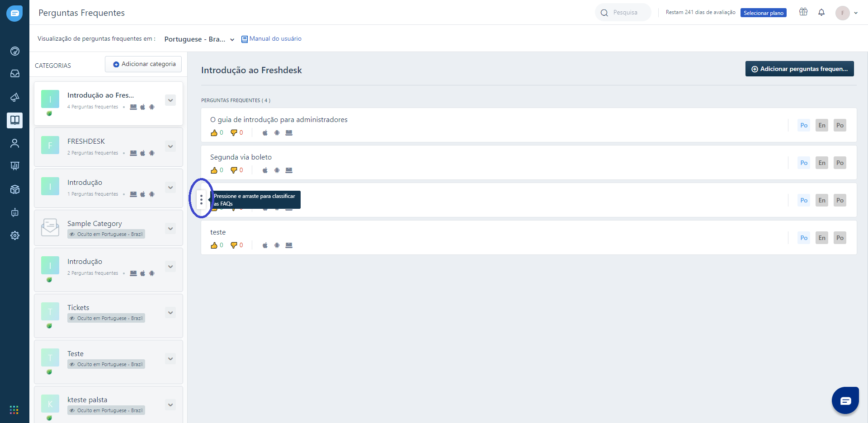Open the knowledge base book icon
Screen dimensions: 868x423
point(14,120)
